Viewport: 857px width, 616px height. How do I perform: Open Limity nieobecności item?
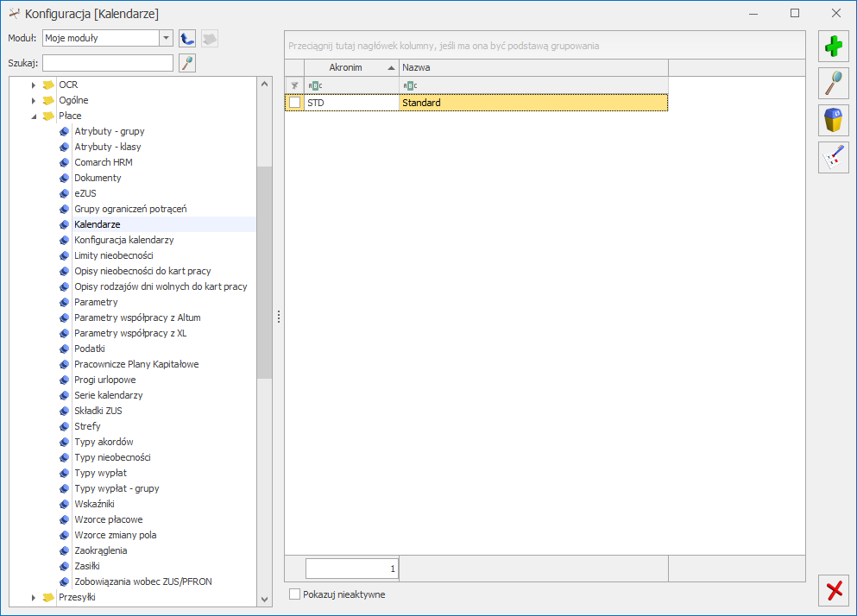click(x=114, y=255)
